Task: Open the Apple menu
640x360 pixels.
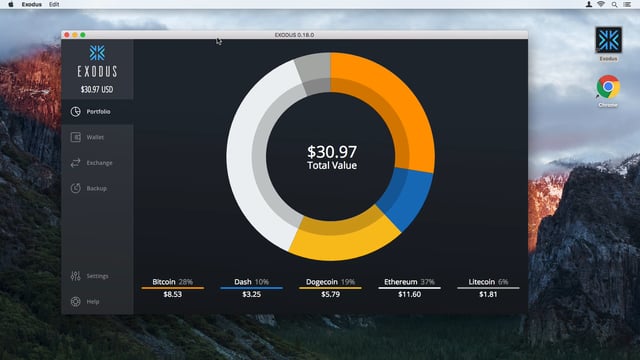Action: pyautogui.click(x=11, y=4)
